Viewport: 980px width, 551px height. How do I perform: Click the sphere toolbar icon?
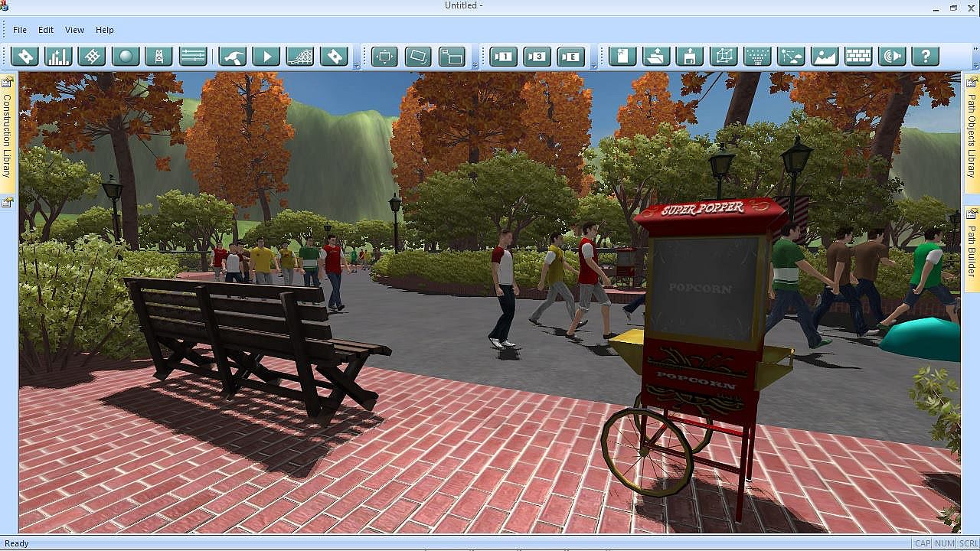[x=126, y=56]
